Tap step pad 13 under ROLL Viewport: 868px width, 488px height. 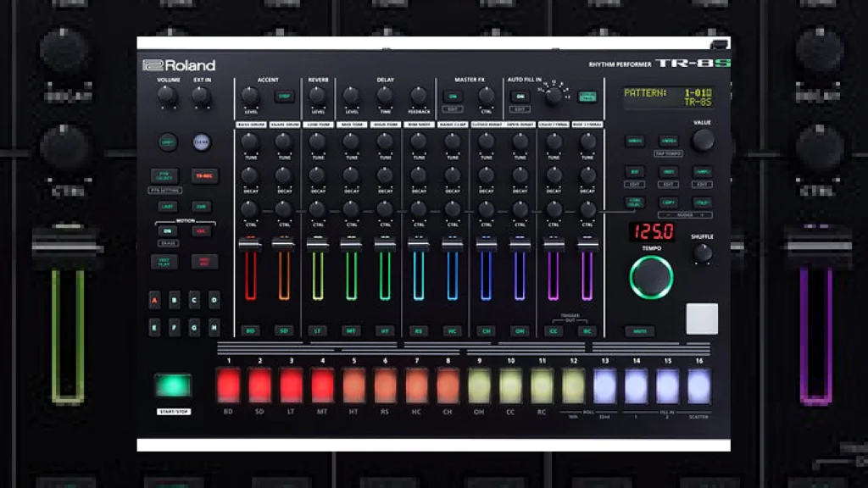click(605, 385)
